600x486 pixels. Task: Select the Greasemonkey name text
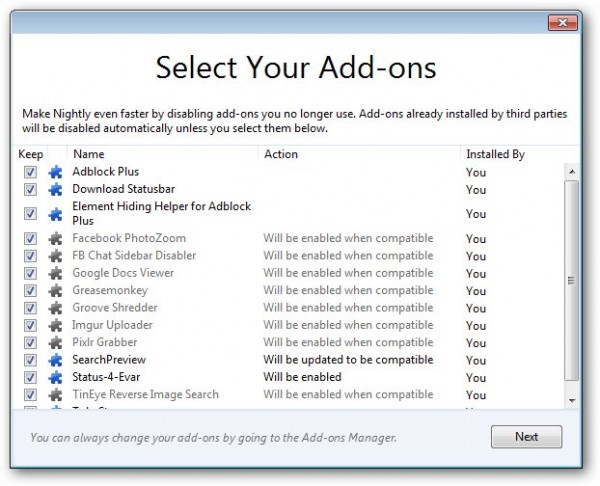click(110, 290)
